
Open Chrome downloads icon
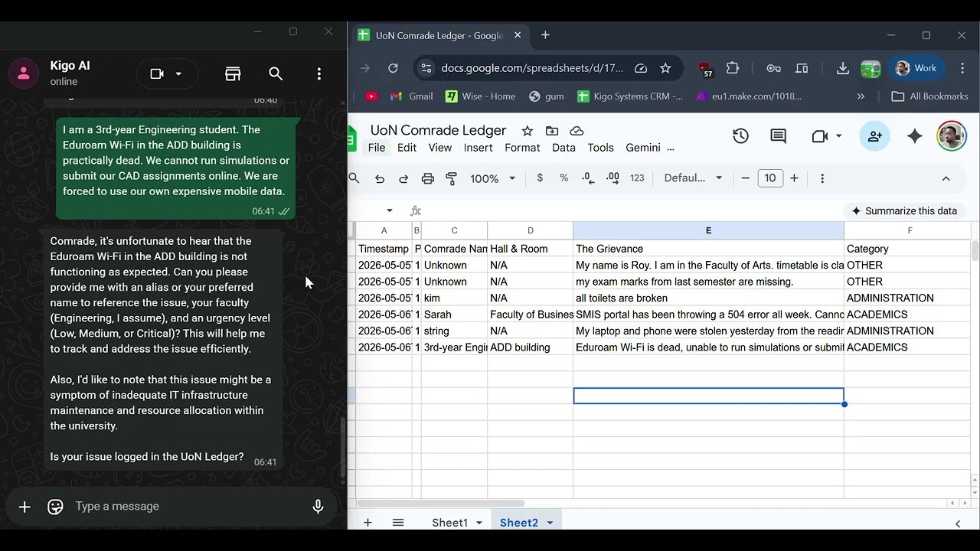point(842,68)
